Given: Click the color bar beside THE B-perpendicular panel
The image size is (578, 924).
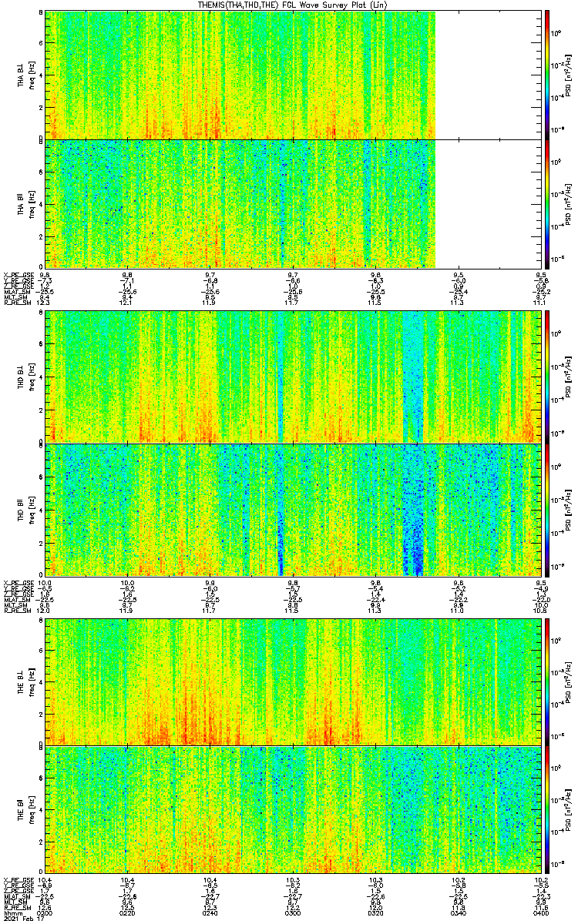Looking at the screenshot, I should [547, 681].
